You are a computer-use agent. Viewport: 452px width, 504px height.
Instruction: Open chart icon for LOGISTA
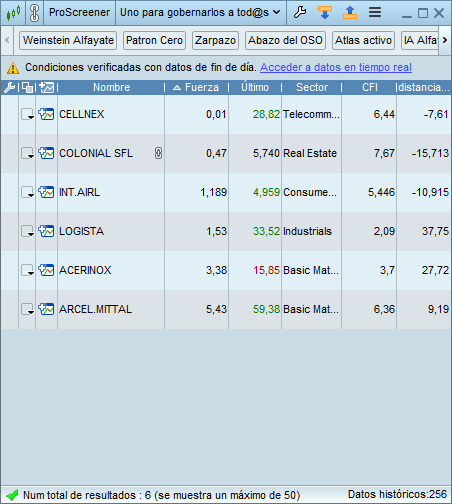click(46, 231)
